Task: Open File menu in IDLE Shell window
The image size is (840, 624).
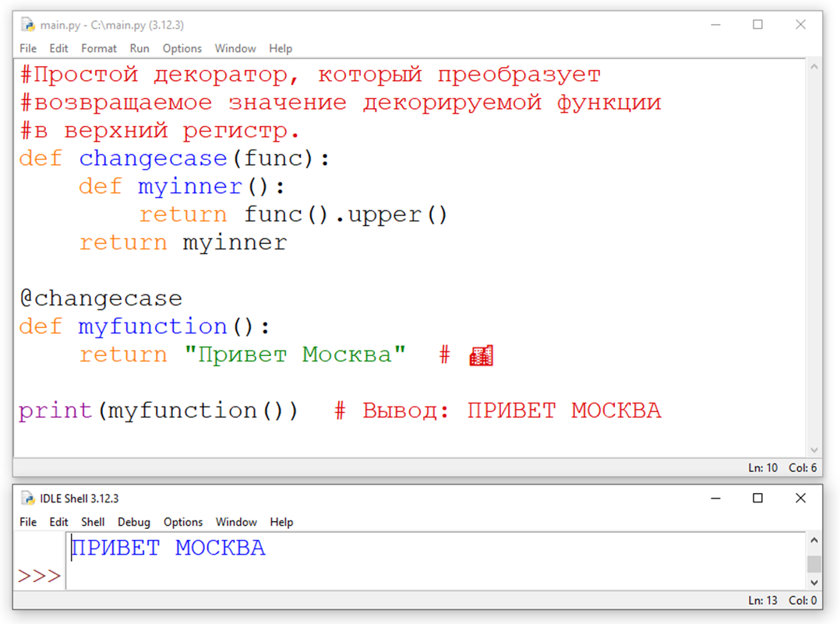Action: pyautogui.click(x=28, y=522)
